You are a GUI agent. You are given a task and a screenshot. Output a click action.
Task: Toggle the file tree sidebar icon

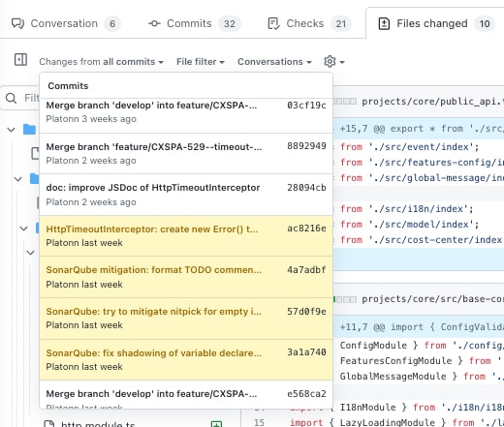(x=20, y=60)
